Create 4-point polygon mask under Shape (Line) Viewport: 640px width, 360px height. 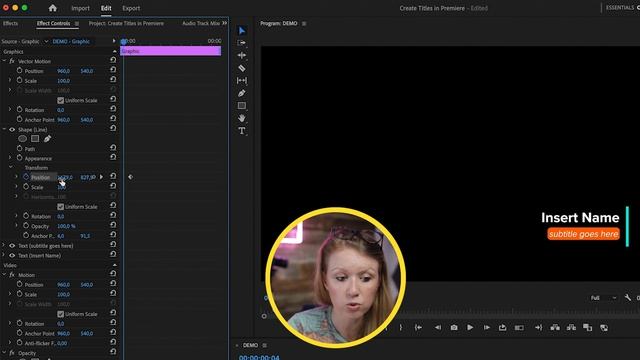click(35, 139)
